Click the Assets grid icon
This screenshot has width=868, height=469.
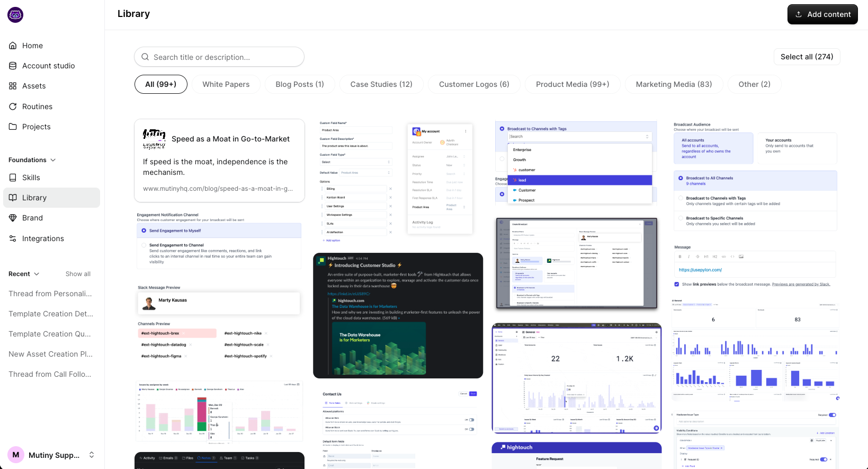click(13, 86)
